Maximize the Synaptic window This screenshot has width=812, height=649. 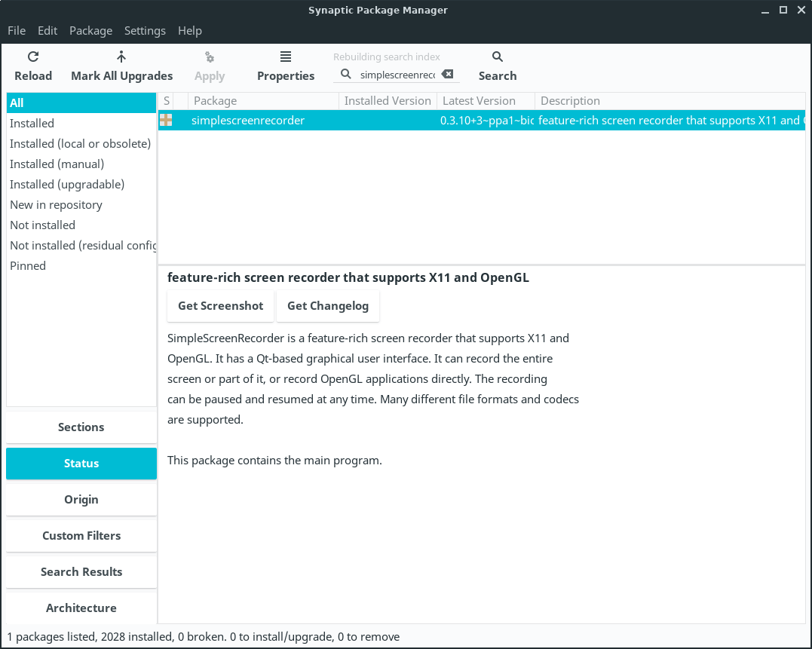click(783, 10)
